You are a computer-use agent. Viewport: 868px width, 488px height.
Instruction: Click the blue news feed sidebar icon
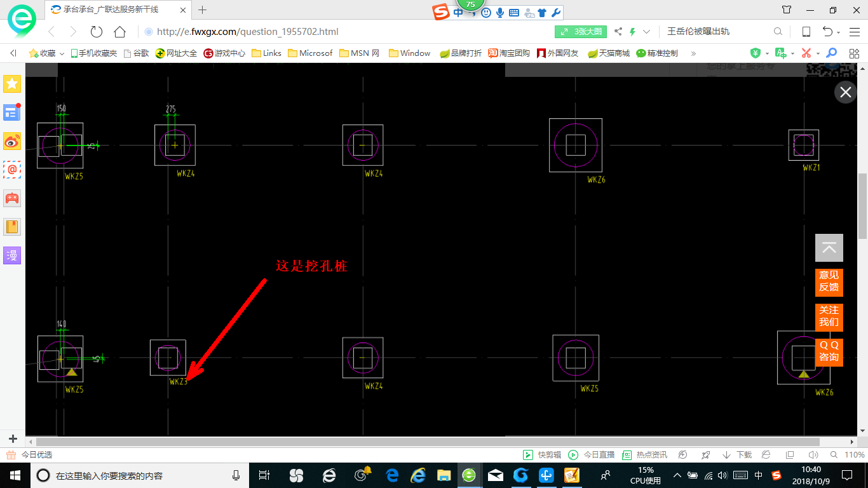tap(12, 112)
